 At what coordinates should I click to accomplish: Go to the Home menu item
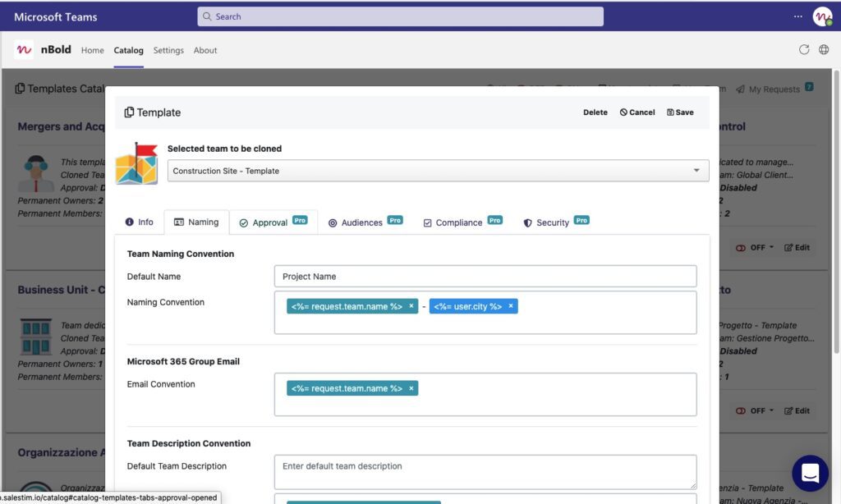tap(92, 50)
